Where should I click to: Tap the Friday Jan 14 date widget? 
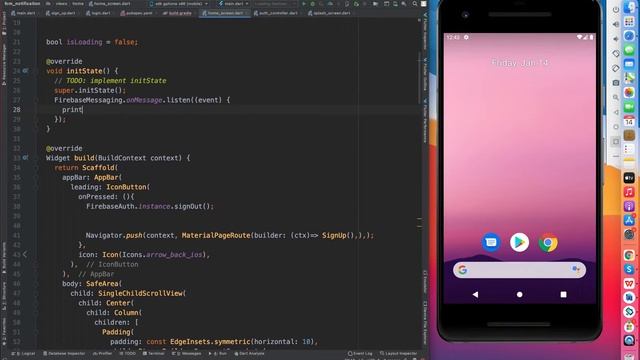(x=519, y=62)
